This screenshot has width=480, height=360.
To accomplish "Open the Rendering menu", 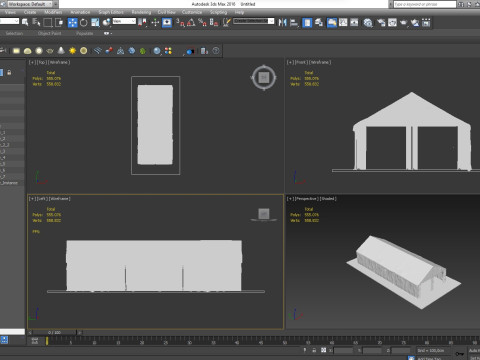I will 141,12.
